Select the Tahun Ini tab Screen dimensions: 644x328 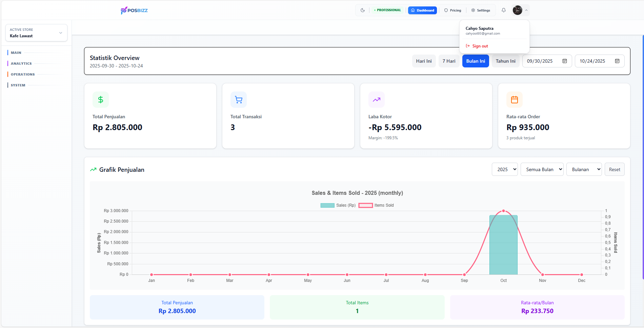[x=505, y=61]
